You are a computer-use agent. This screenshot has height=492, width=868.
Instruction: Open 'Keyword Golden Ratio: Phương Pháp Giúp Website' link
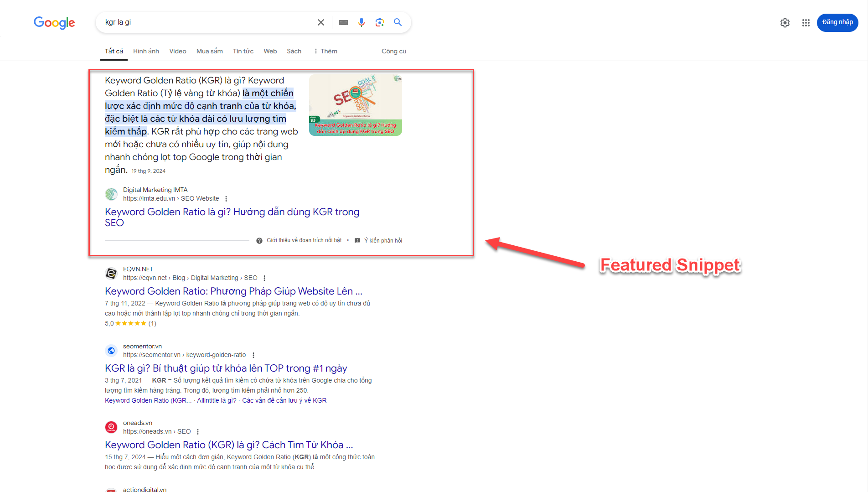(x=233, y=291)
